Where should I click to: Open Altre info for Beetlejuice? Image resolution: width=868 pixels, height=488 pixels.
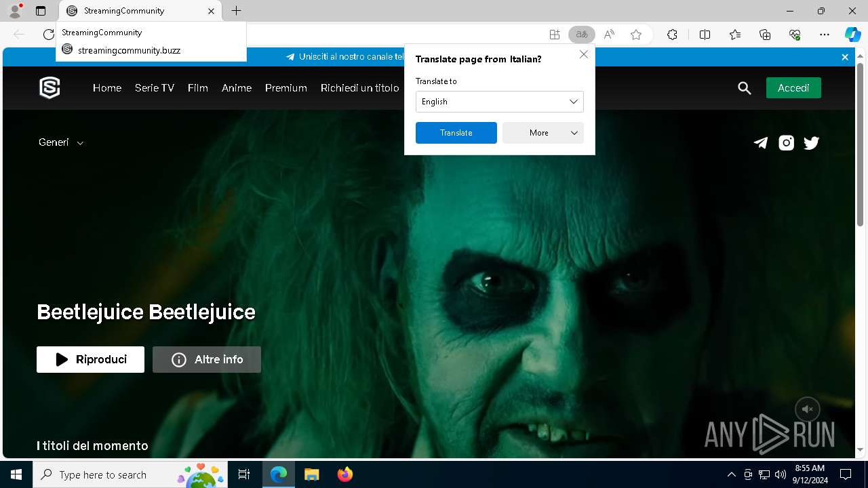(x=207, y=359)
